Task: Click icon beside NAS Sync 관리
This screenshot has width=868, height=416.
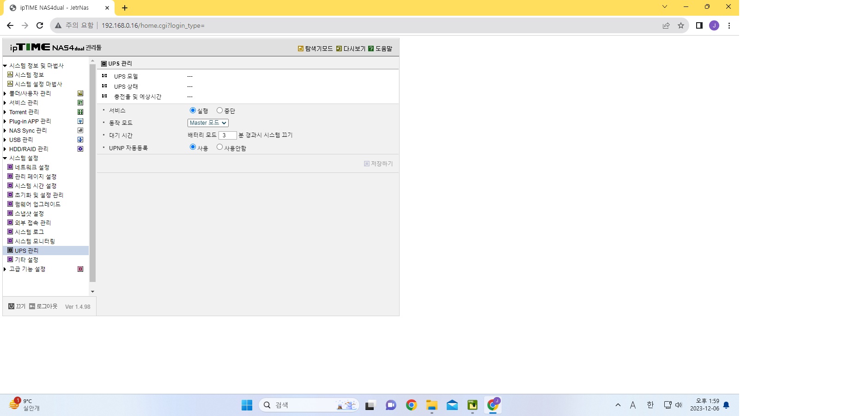Action: point(80,130)
